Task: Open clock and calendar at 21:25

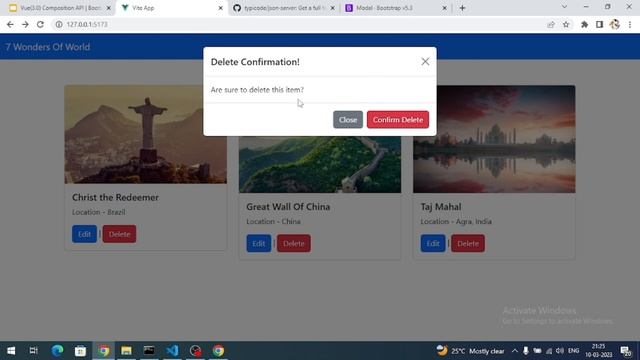Action: (598, 351)
